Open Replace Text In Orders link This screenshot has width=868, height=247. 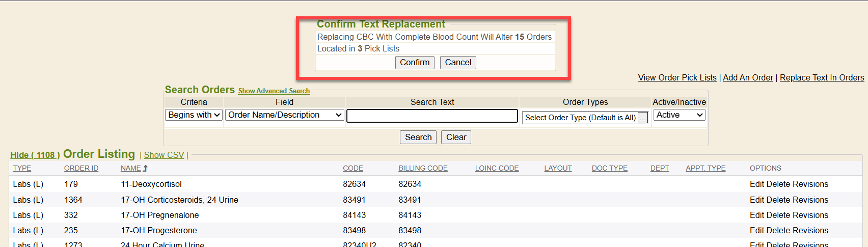click(822, 77)
